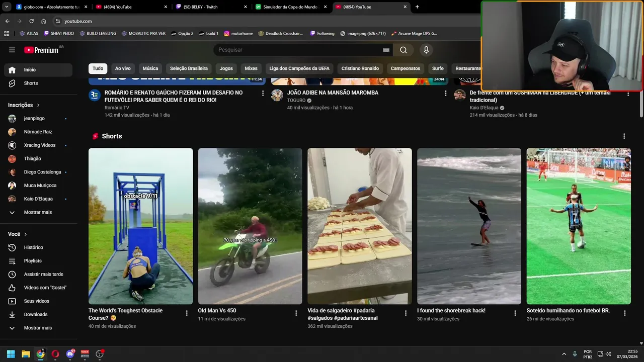Open the Nômade Raiz subscription

tap(38, 132)
